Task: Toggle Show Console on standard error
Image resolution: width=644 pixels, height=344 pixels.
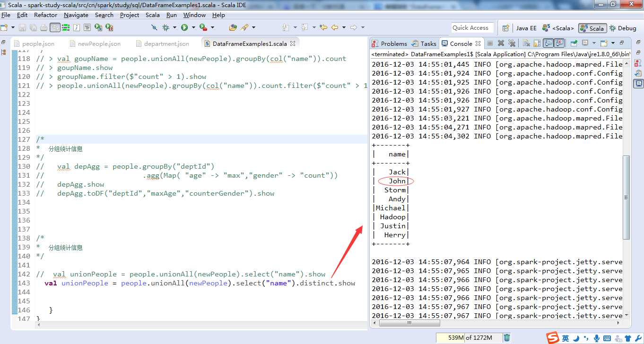Action: click(559, 43)
